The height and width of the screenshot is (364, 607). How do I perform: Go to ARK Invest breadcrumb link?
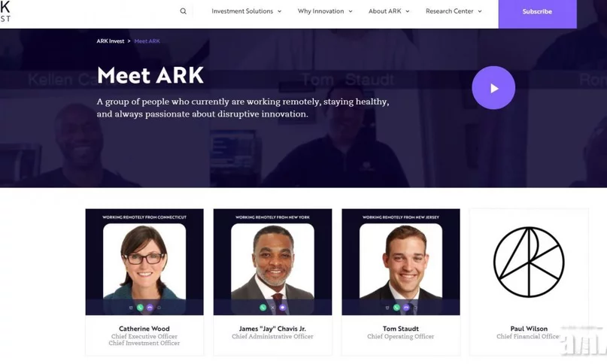[x=111, y=41]
